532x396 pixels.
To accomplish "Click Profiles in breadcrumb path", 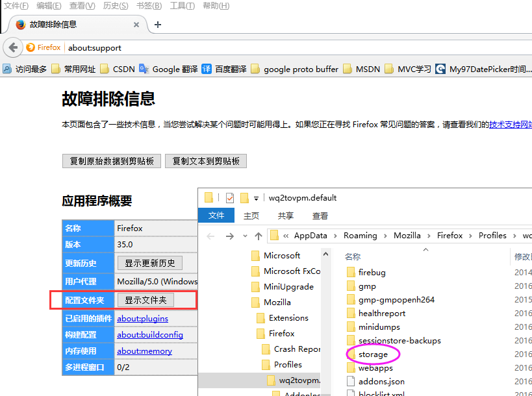I will point(492,236).
